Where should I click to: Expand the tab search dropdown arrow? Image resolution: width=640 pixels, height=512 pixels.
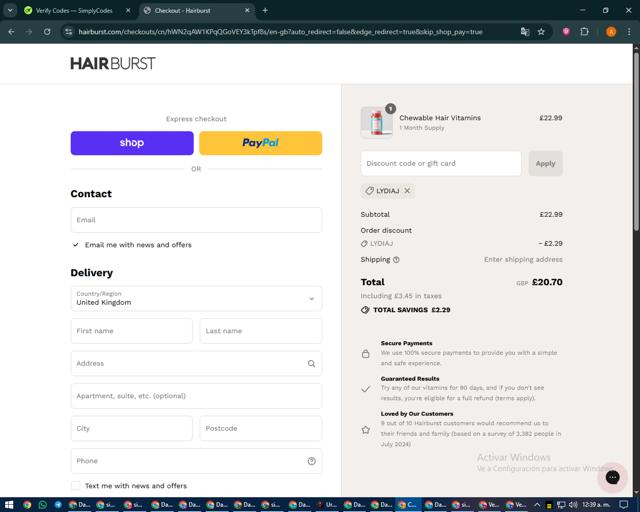coord(10,11)
